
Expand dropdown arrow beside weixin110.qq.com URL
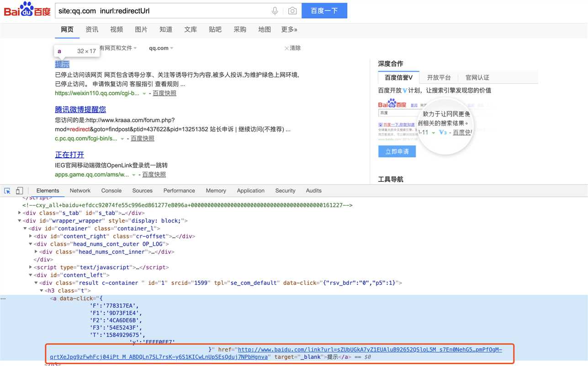point(144,94)
